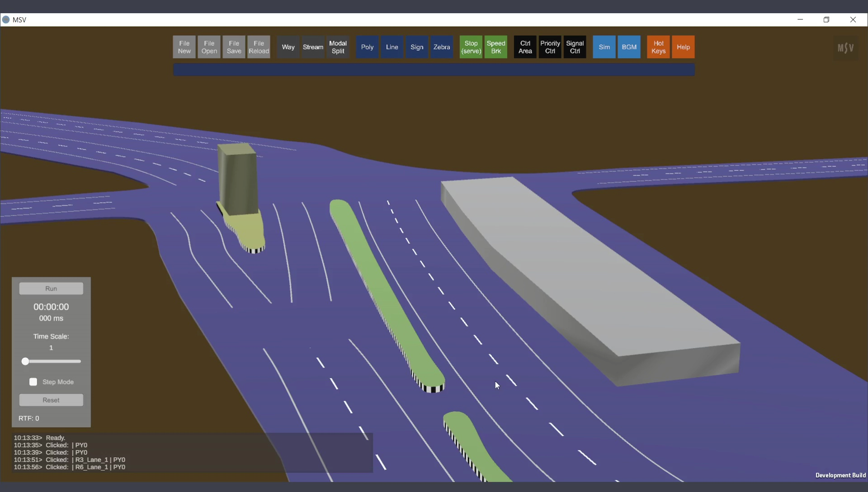Save the project with File Save
The image size is (868, 492).
[234, 47]
